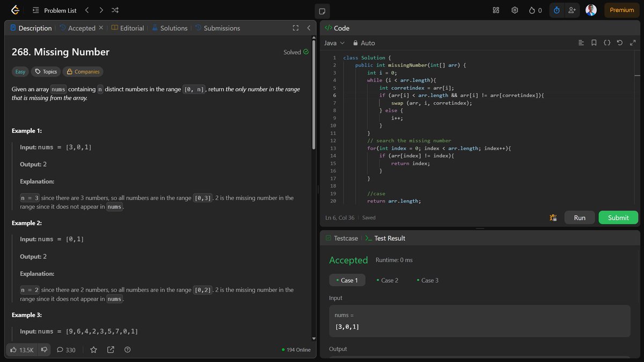
Task: Open settings gear in top bar
Action: [515, 10]
